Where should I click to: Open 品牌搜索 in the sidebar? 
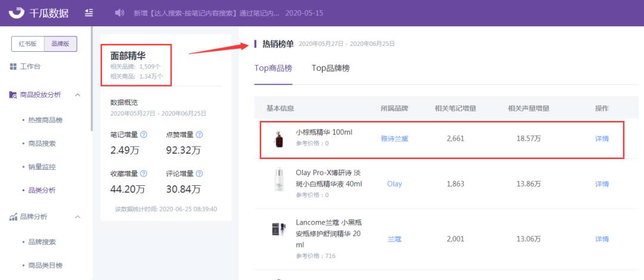click(42, 242)
